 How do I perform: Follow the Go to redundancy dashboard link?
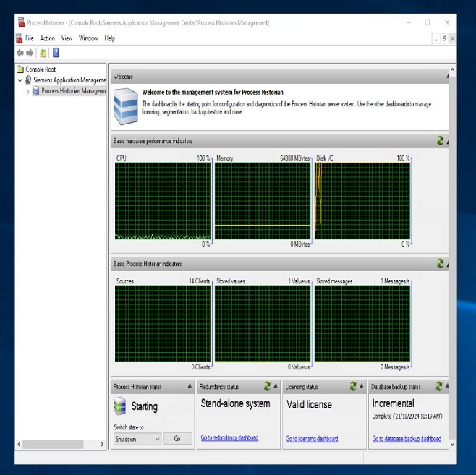(x=229, y=437)
